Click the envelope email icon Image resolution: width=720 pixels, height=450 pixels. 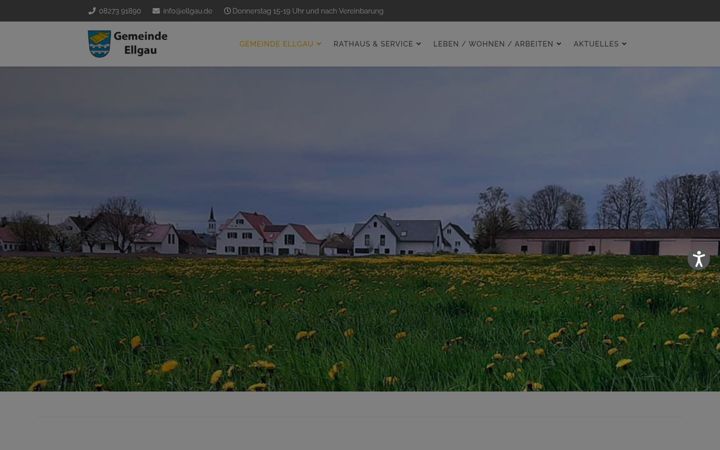tap(156, 11)
